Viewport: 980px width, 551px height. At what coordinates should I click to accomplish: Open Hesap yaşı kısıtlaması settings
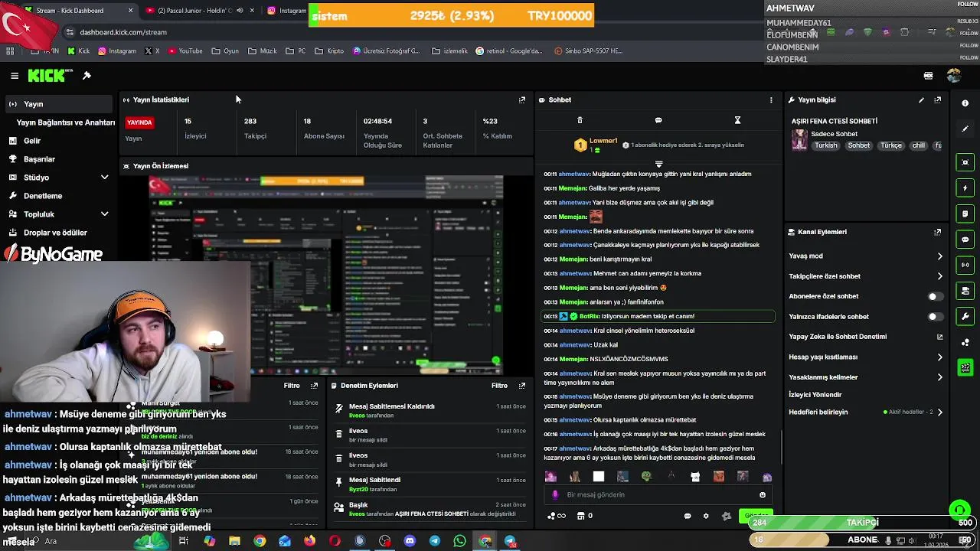pos(865,357)
